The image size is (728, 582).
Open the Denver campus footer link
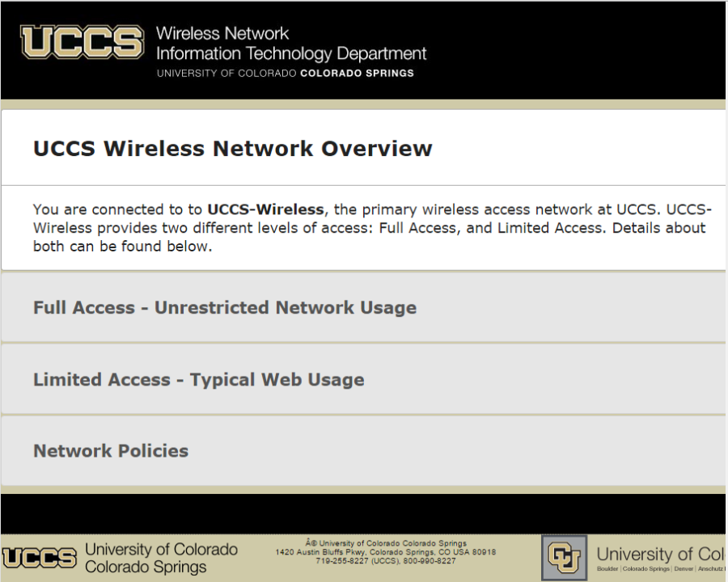pos(684,569)
